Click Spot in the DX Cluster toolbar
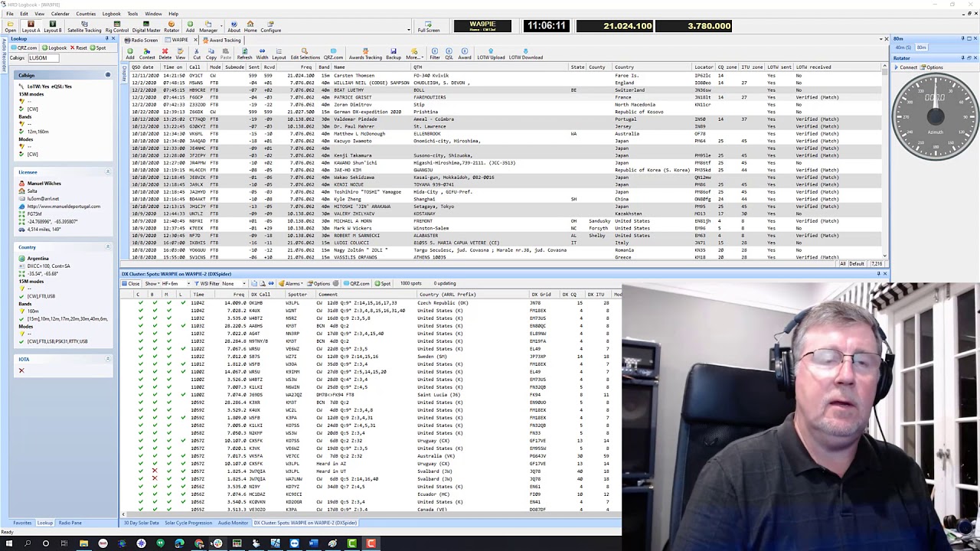This screenshot has height=551, width=980. click(x=383, y=284)
